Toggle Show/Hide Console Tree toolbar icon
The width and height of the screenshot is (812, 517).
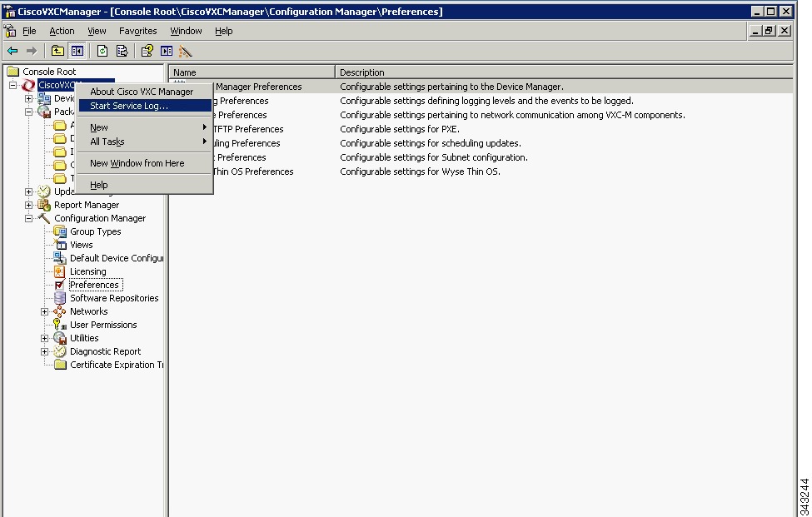pos(77,51)
